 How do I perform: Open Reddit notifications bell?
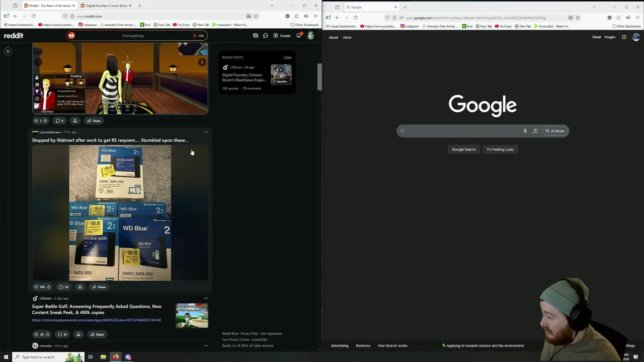coord(298,36)
